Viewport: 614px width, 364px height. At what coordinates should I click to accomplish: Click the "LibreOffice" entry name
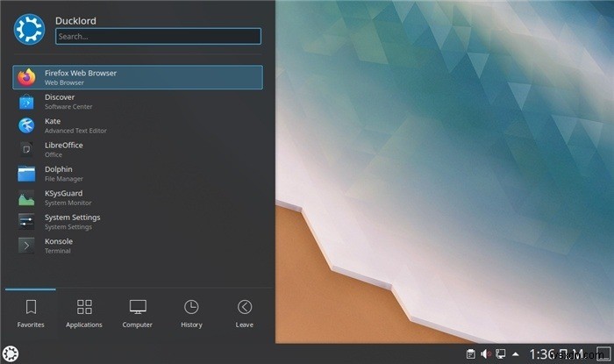coord(64,146)
